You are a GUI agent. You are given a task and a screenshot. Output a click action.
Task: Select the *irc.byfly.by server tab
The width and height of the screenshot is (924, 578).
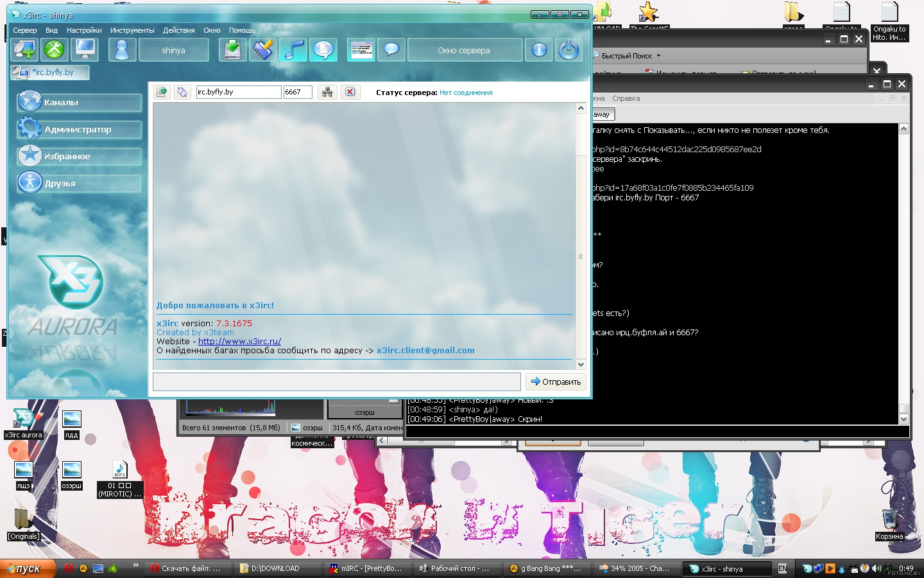pos(50,73)
